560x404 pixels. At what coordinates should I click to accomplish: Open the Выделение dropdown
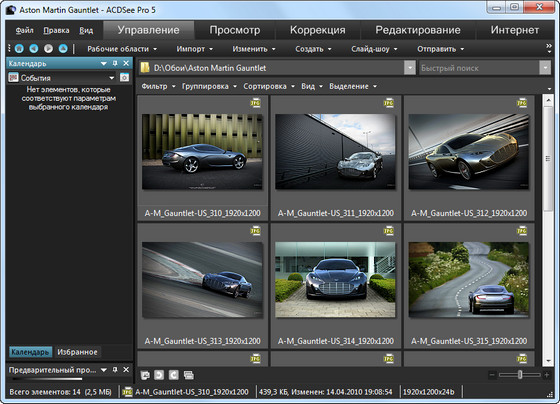tap(353, 86)
